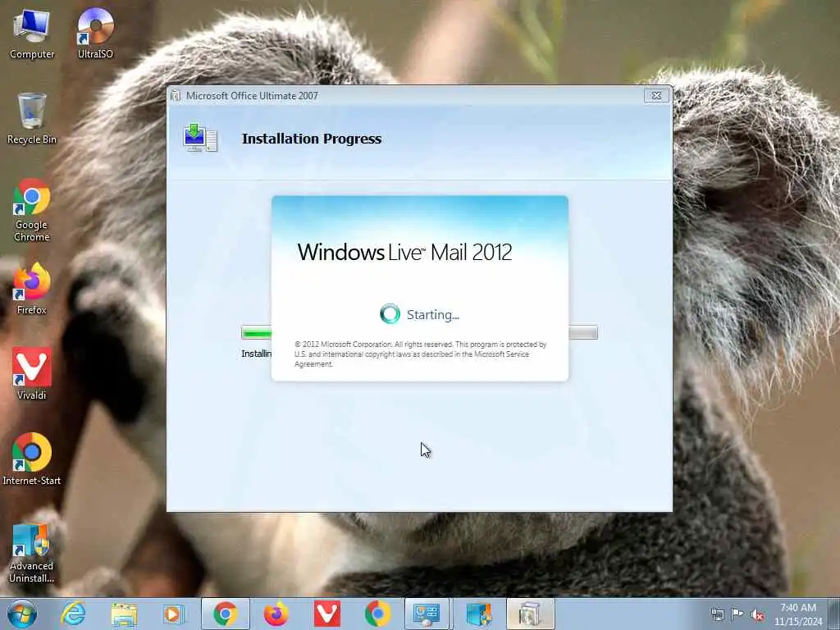Image resolution: width=840 pixels, height=630 pixels.
Task: Click the green installation progress bar
Action: point(257,333)
